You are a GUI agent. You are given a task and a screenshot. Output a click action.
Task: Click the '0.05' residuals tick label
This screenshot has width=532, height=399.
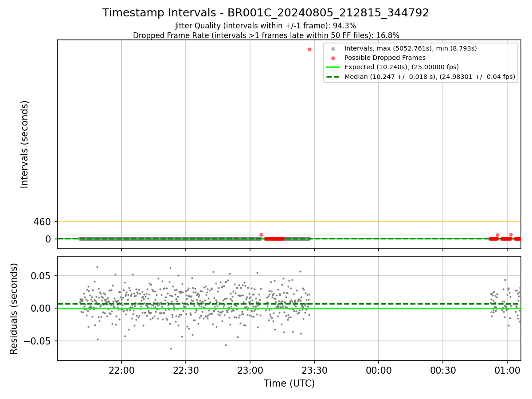pyautogui.click(x=41, y=276)
